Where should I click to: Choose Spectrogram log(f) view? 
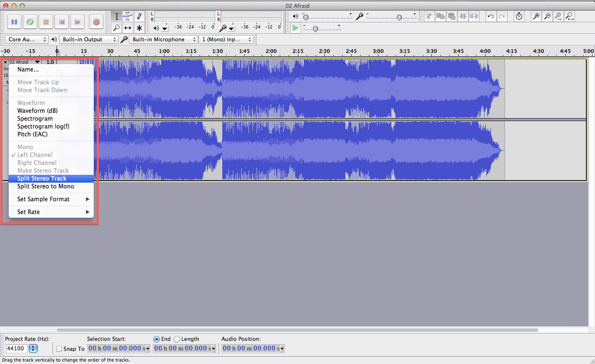[51, 126]
